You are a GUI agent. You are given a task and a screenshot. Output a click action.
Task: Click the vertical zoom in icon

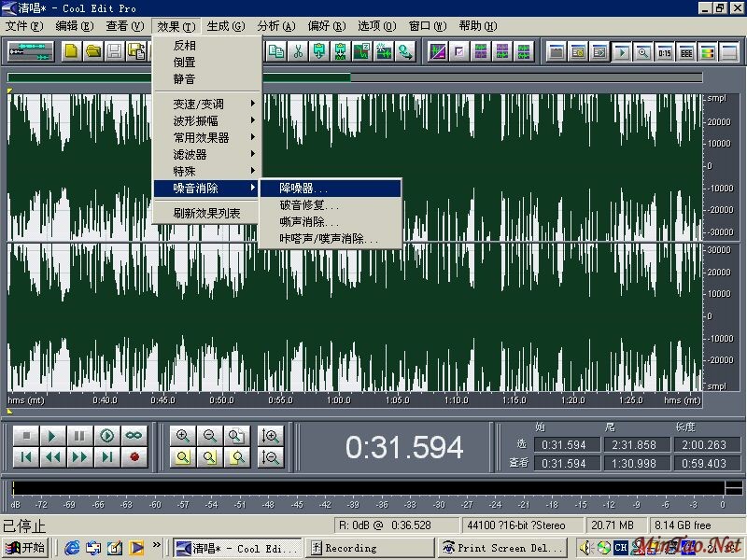click(x=272, y=436)
